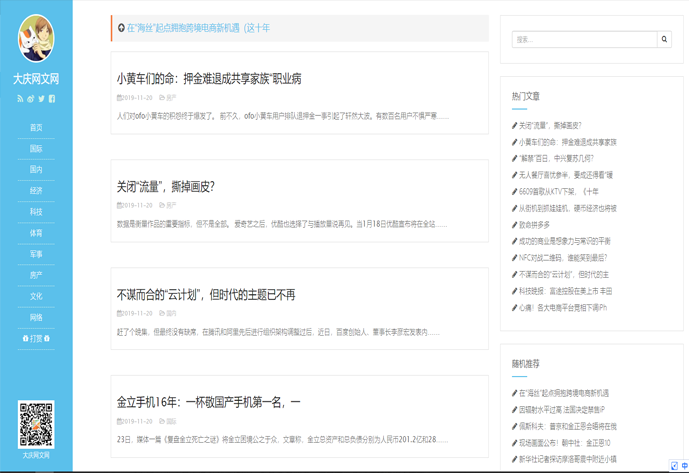Click the search magnifier button
Screen dimensions: 689x473
pos(664,39)
